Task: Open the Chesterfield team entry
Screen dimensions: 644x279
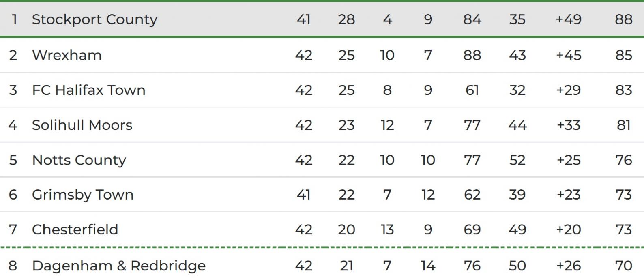Action: coord(75,230)
